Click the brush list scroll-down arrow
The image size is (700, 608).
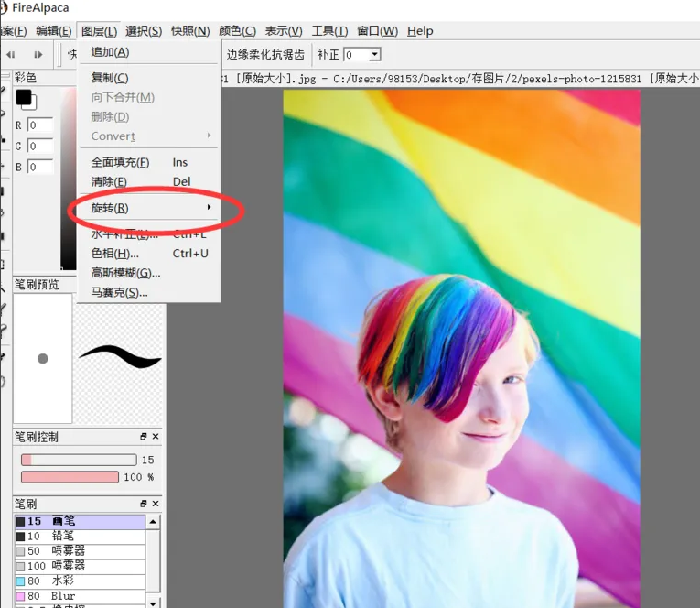pos(153,603)
